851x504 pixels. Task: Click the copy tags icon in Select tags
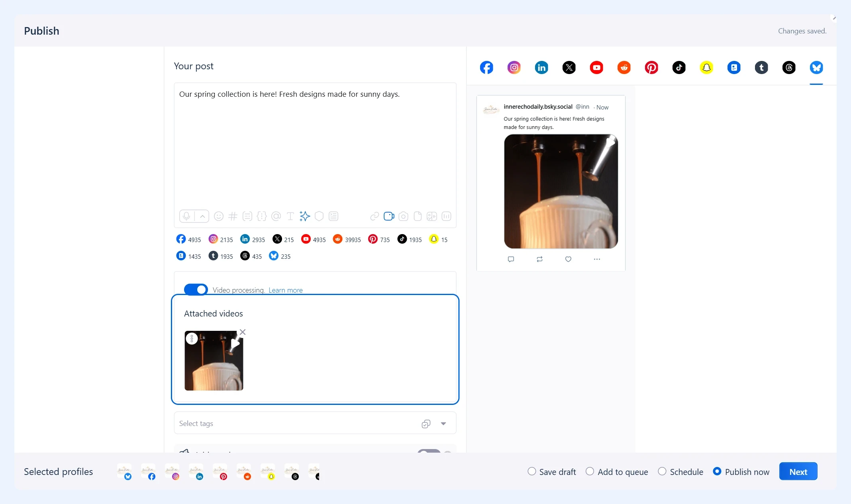point(426,424)
